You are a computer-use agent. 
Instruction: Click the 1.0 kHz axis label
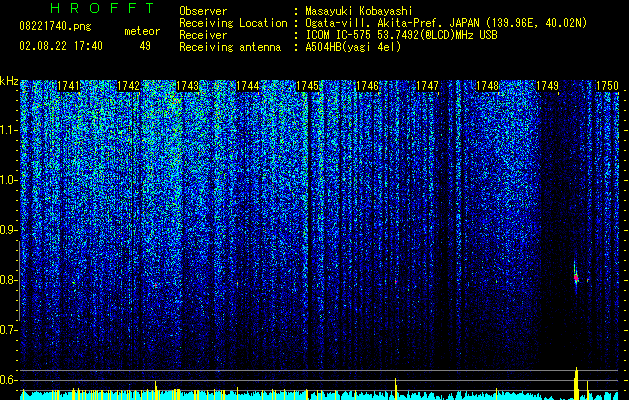(9, 180)
